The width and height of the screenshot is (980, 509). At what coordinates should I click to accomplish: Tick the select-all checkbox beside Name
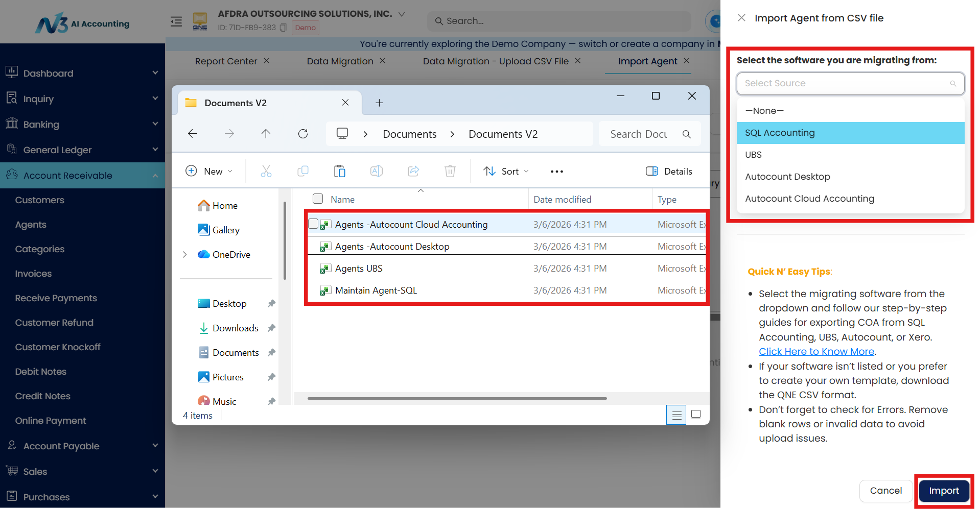pos(318,199)
